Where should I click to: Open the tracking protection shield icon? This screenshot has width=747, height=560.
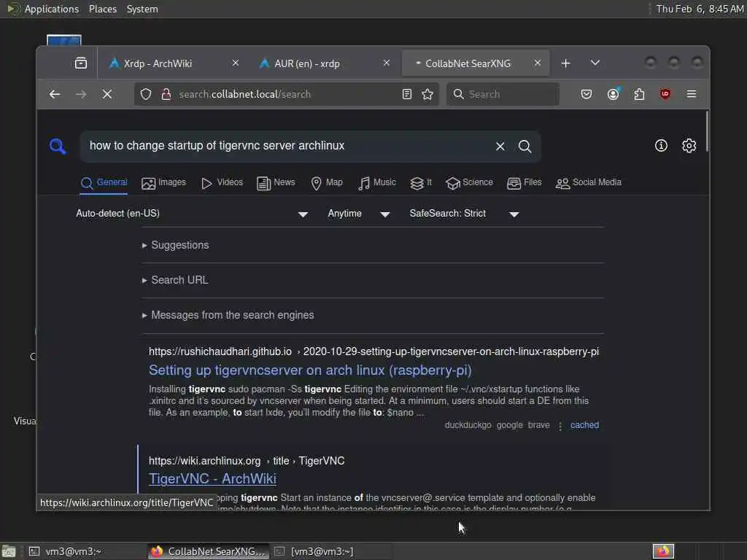146,94
